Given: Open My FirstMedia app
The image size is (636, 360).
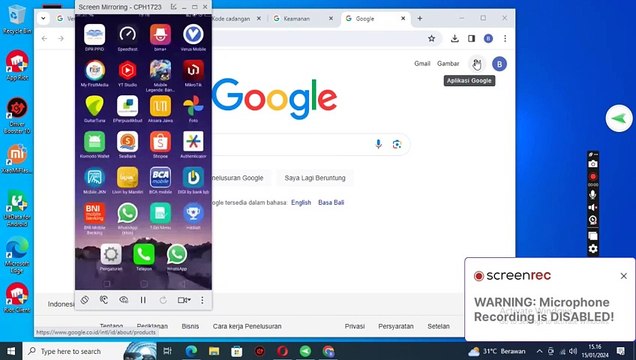Looking at the screenshot, I should (x=95, y=71).
